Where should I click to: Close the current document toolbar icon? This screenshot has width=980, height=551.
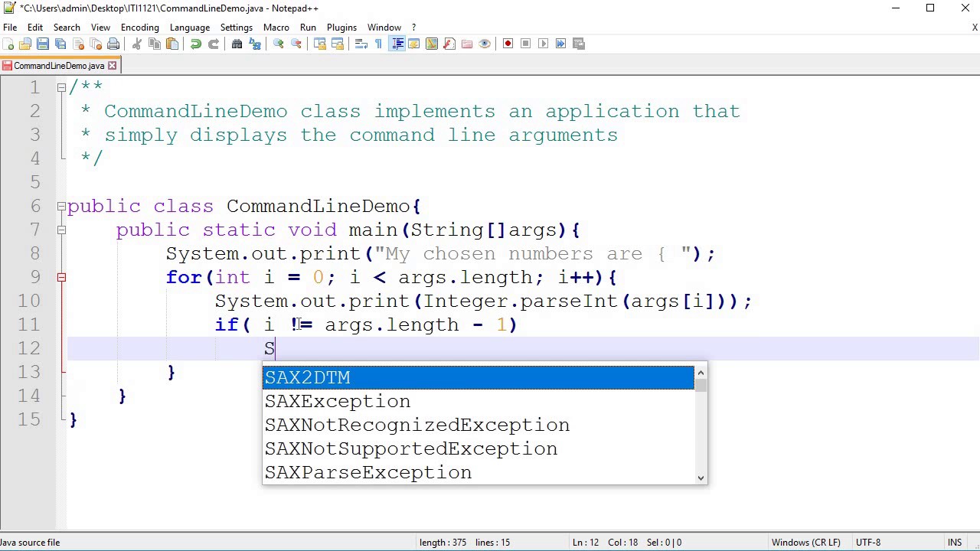coord(78,44)
